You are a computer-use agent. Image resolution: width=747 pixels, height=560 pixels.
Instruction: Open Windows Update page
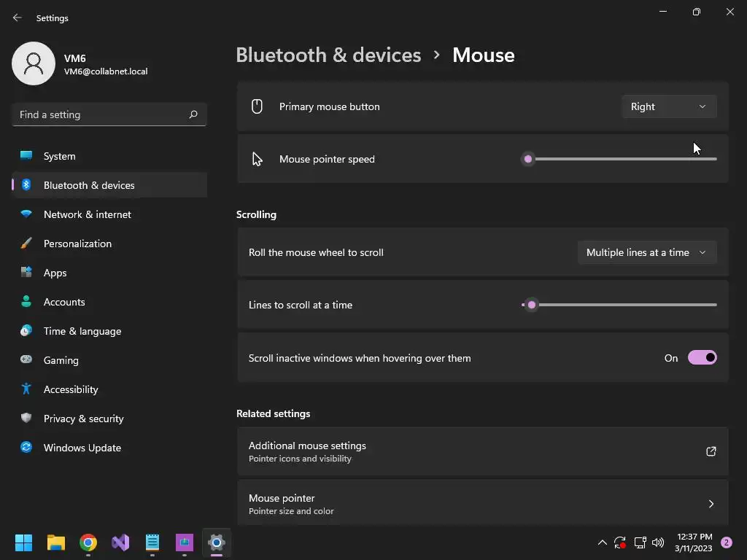[x=109, y=448]
